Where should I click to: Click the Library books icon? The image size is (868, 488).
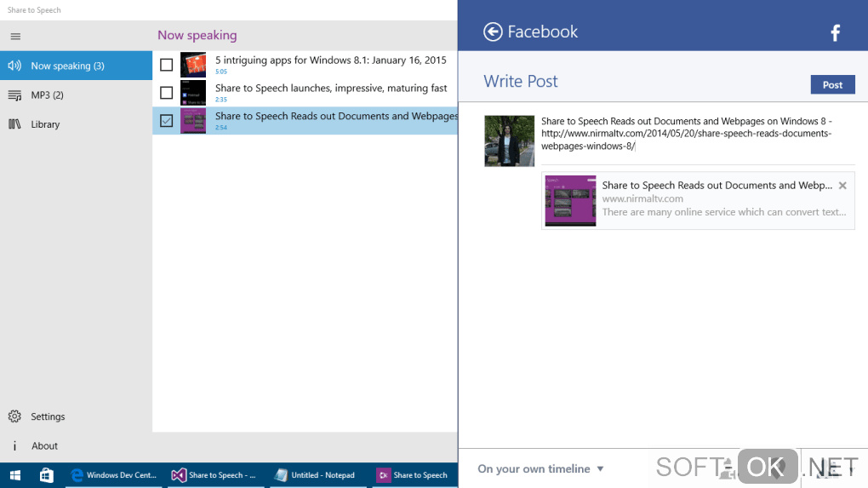[x=14, y=124]
